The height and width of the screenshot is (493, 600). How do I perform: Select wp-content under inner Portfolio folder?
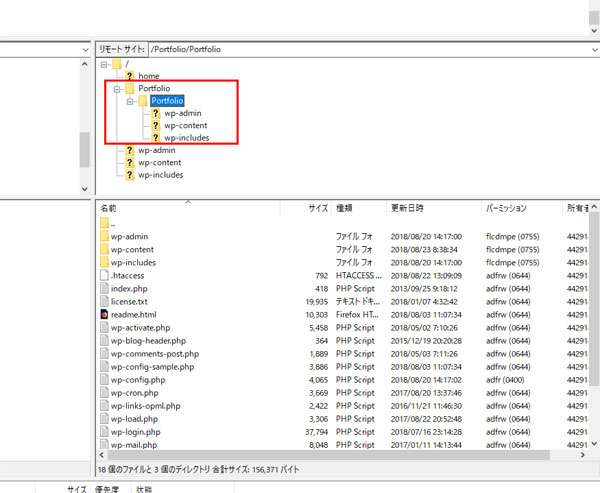tap(186, 126)
